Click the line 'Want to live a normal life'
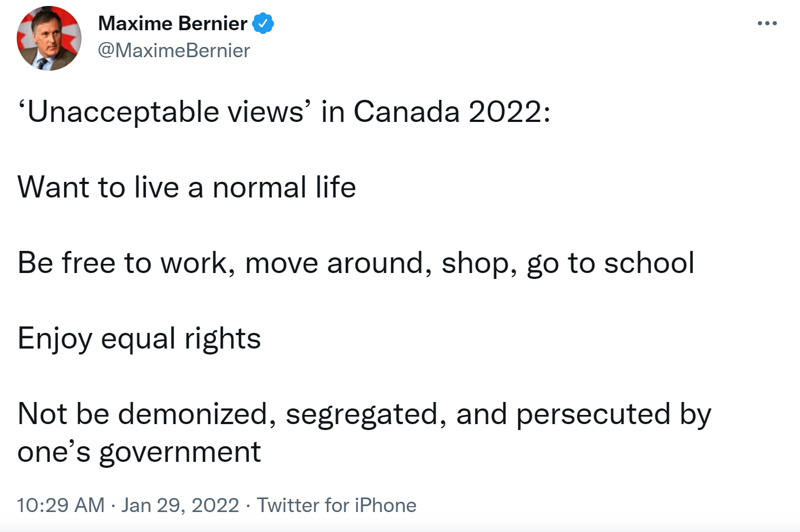 point(187,188)
